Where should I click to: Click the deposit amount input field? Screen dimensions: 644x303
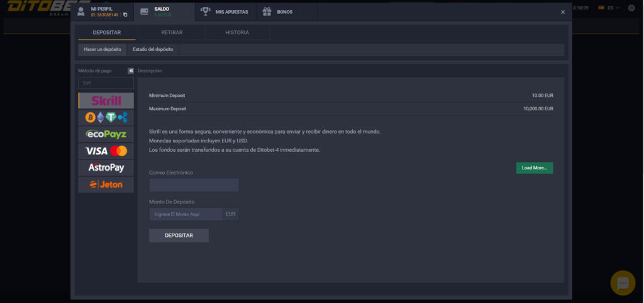click(186, 214)
